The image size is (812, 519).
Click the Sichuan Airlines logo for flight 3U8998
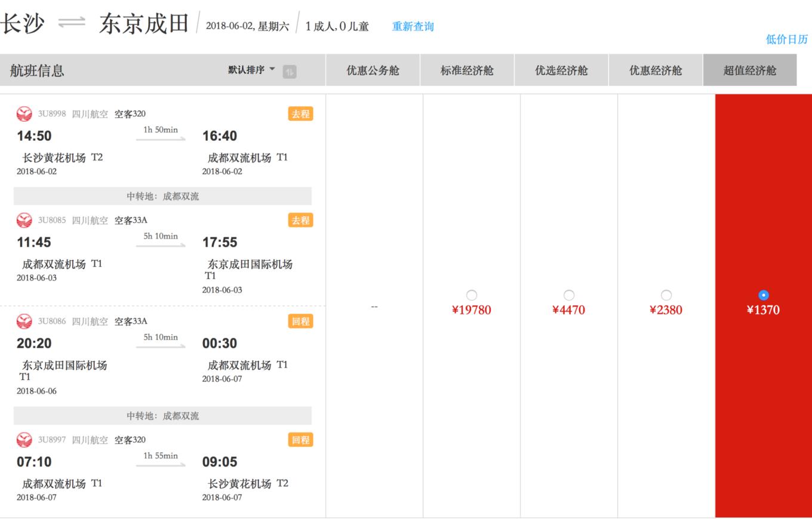pyautogui.click(x=24, y=113)
